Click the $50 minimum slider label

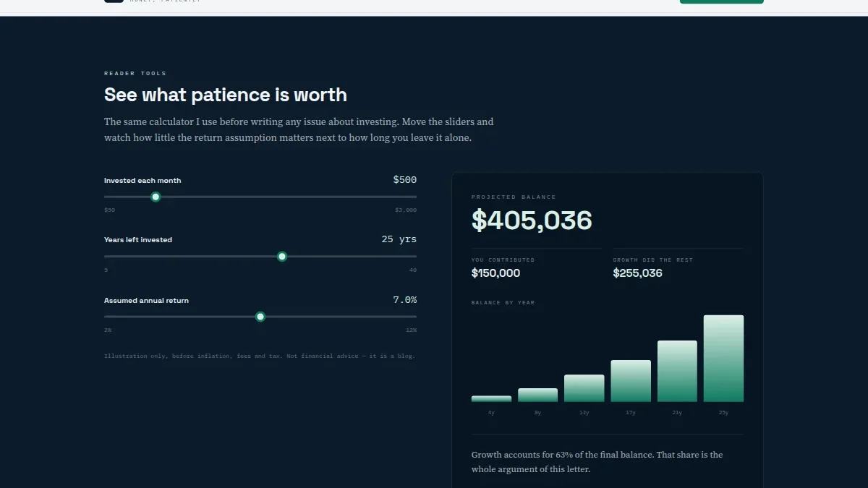click(109, 210)
